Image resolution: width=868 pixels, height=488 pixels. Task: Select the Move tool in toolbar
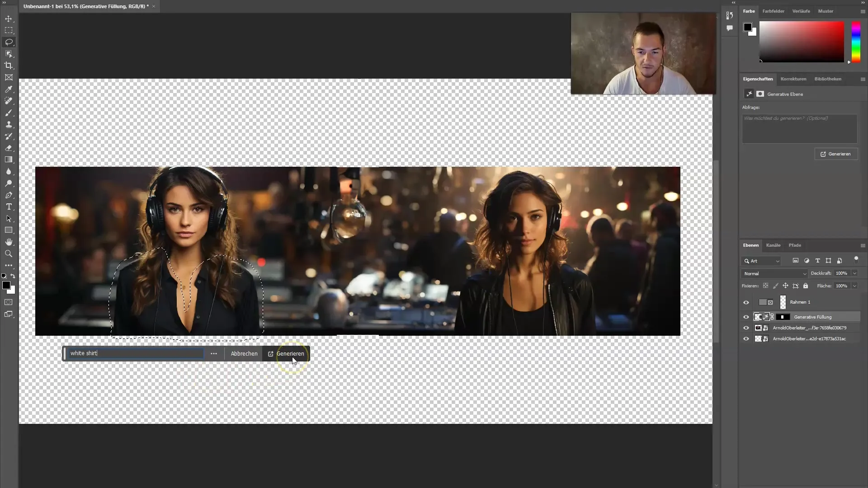tap(9, 19)
